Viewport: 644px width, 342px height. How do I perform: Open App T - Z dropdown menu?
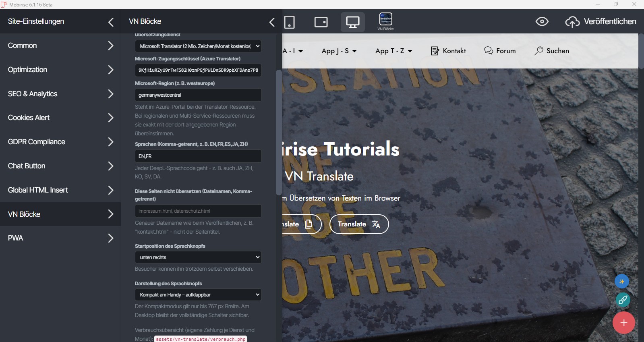pos(394,51)
